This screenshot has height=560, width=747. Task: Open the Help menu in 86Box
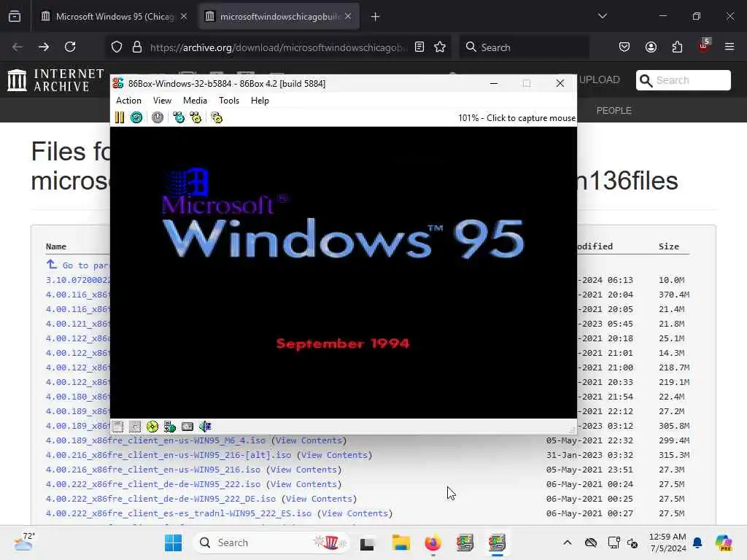(x=260, y=101)
